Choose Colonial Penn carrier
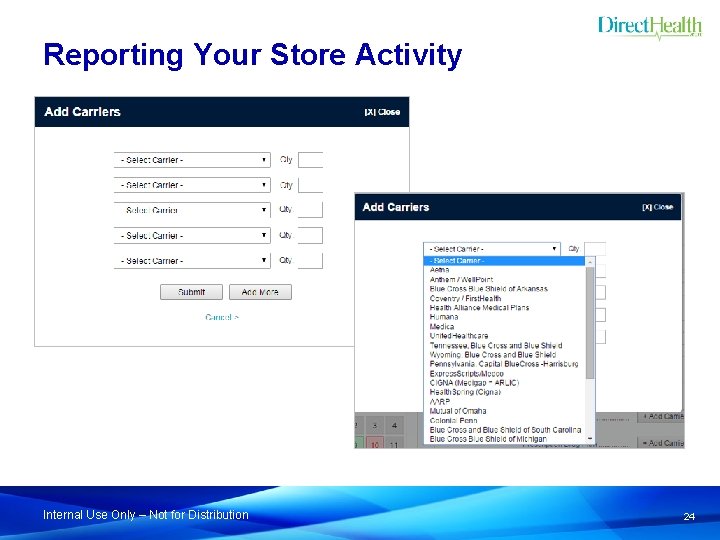 504,420
